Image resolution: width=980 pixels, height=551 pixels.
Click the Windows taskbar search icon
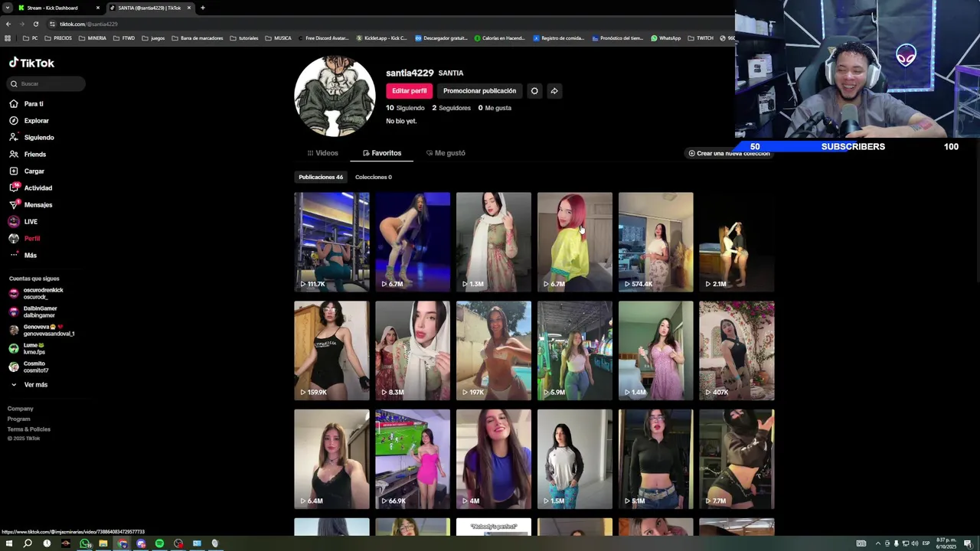point(28,543)
